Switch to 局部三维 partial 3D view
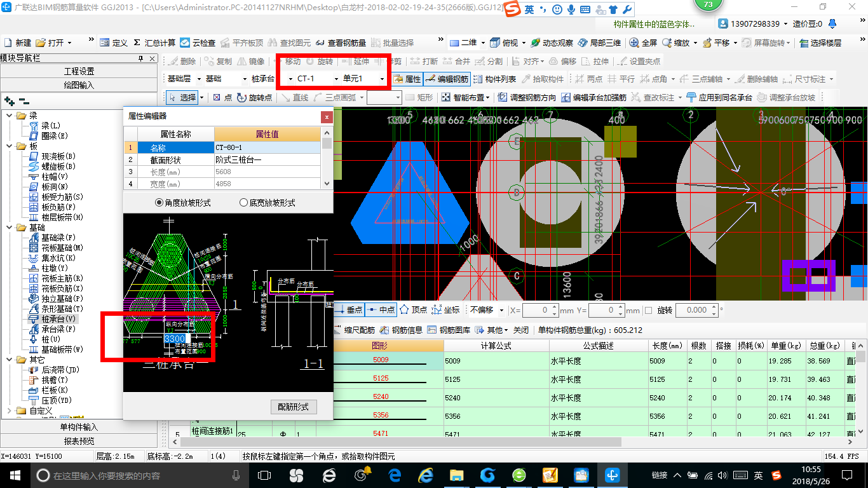The height and width of the screenshot is (488, 868). coord(599,43)
